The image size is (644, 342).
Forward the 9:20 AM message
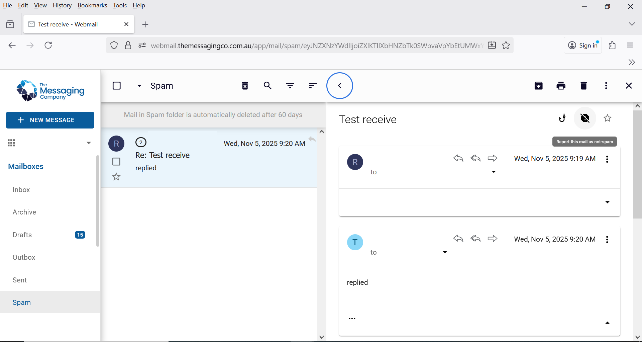click(493, 239)
